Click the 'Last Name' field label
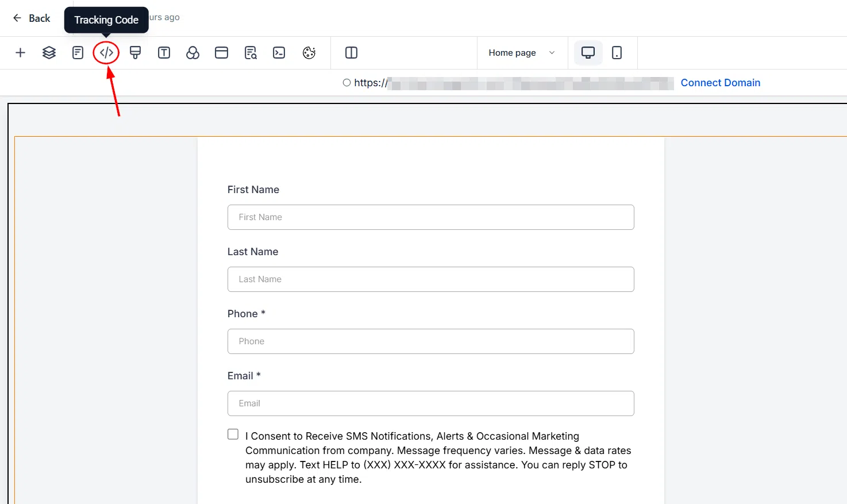The image size is (847, 504). click(253, 252)
